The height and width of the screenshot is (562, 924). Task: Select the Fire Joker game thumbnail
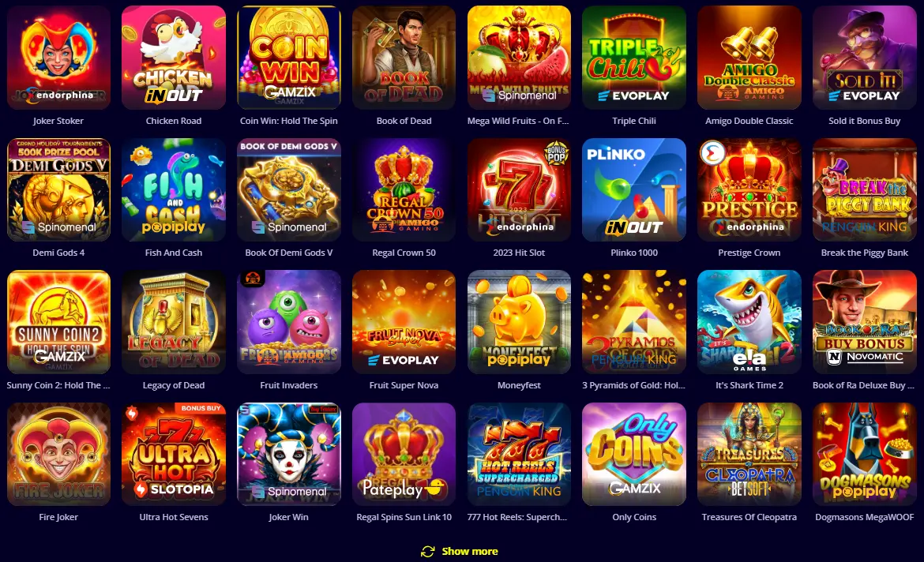pos(58,454)
